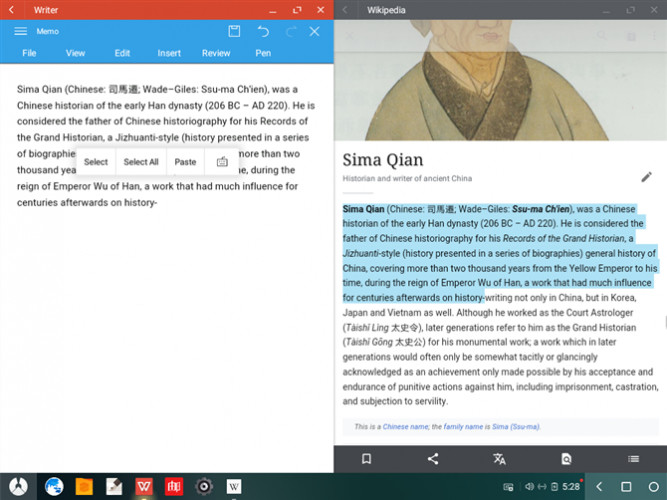Bookmark the Wikipedia article

pos(366,459)
